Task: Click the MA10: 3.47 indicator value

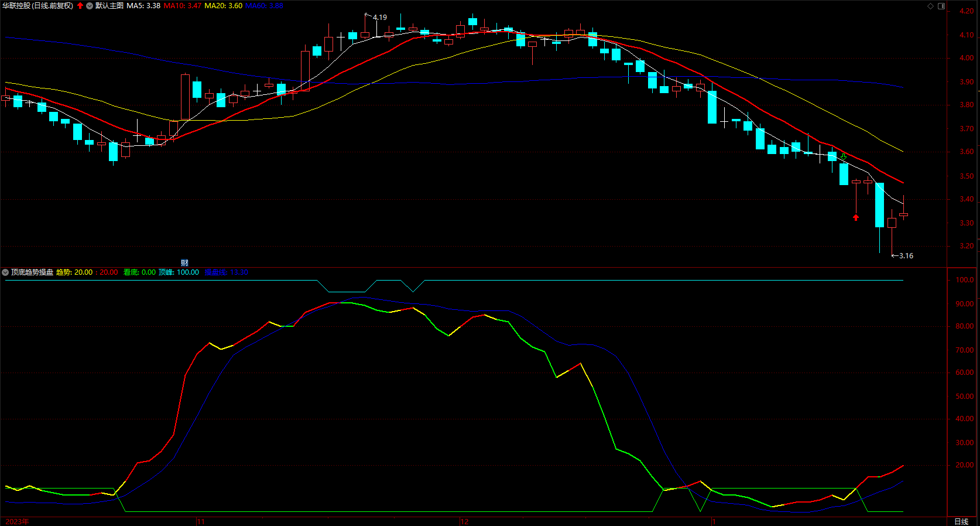Action: point(183,6)
